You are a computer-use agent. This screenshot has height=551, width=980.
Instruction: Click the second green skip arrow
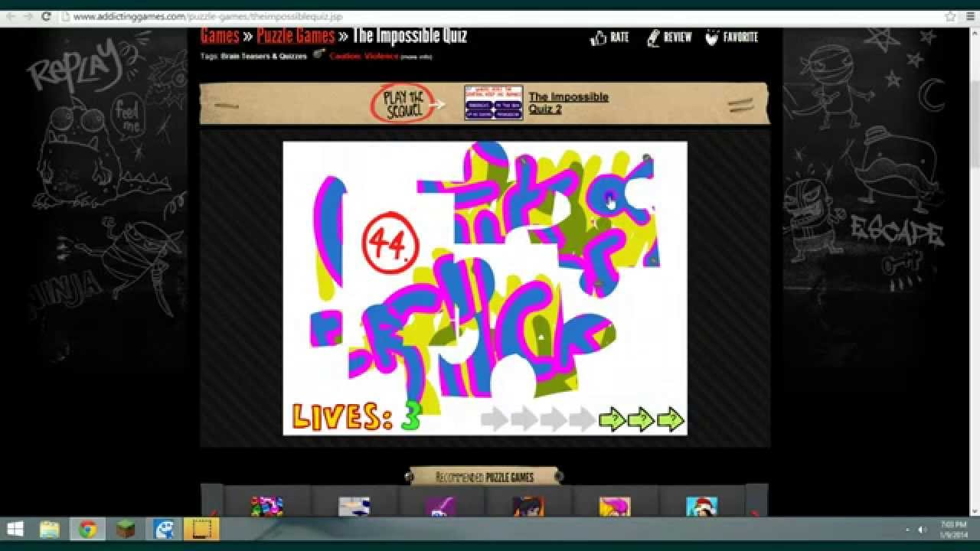click(641, 419)
